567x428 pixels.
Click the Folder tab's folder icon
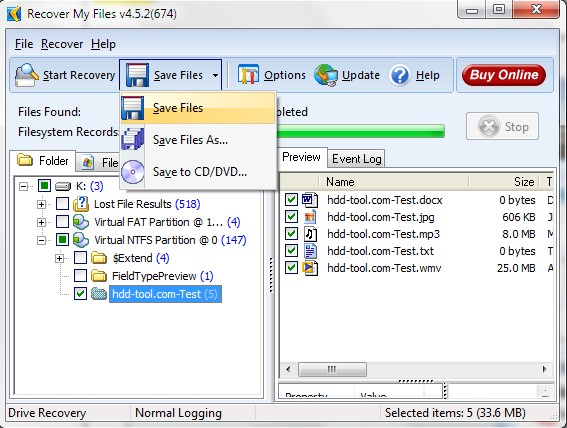25,160
